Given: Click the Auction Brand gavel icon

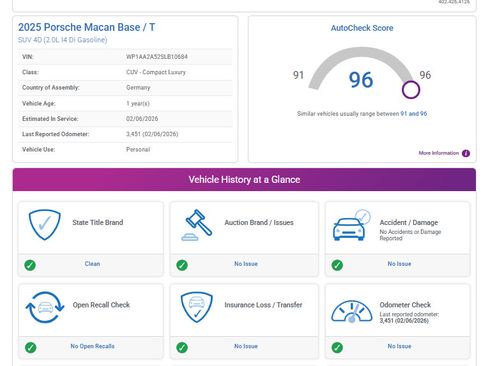Looking at the screenshot, I should click(x=197, y=225).
